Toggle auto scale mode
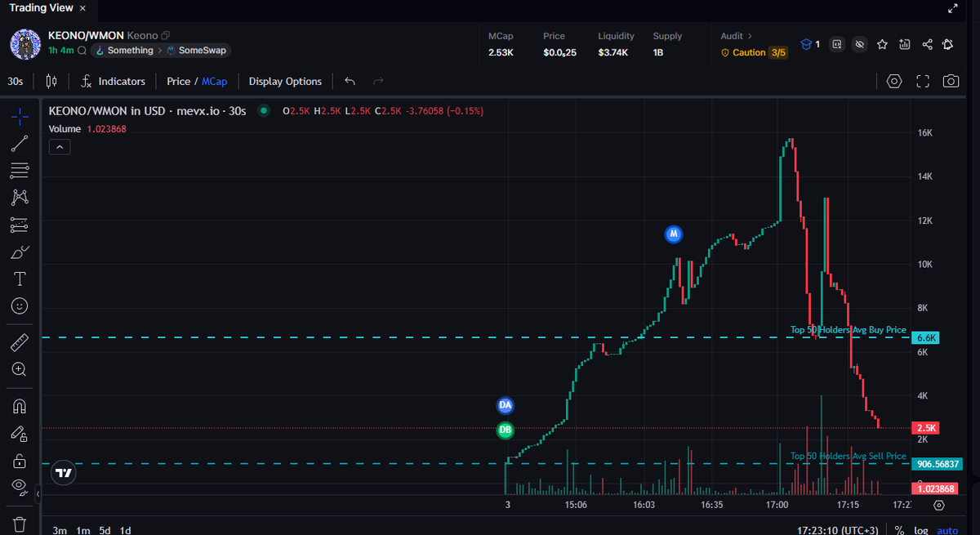The width and height of the screenshot is (980, 535). click(947, 530)
